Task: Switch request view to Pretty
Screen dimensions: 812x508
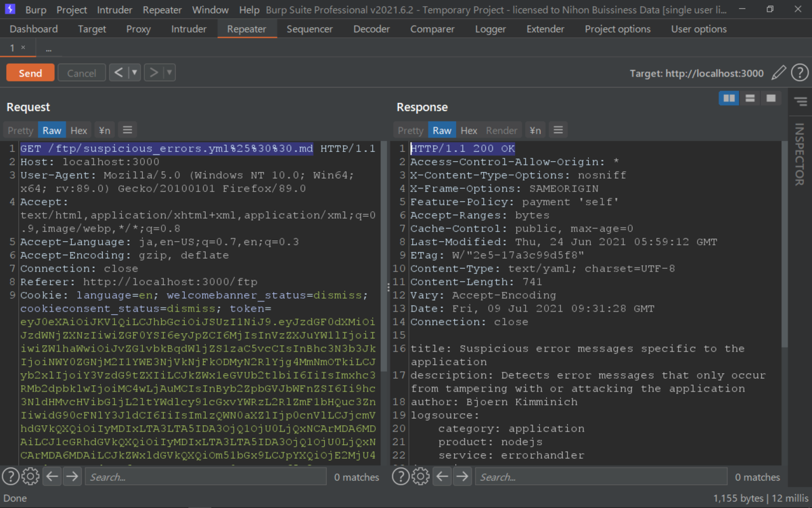Action: [20, 130]
